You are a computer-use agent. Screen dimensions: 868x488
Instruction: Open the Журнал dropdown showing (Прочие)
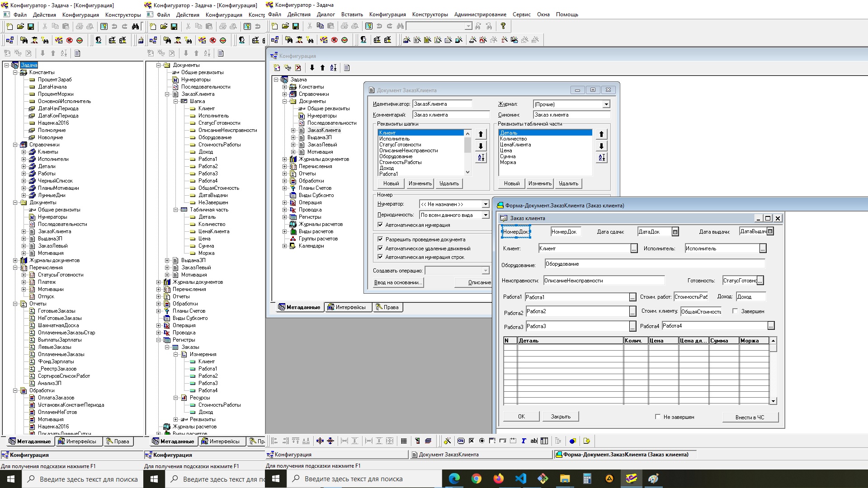pos(606,104)
